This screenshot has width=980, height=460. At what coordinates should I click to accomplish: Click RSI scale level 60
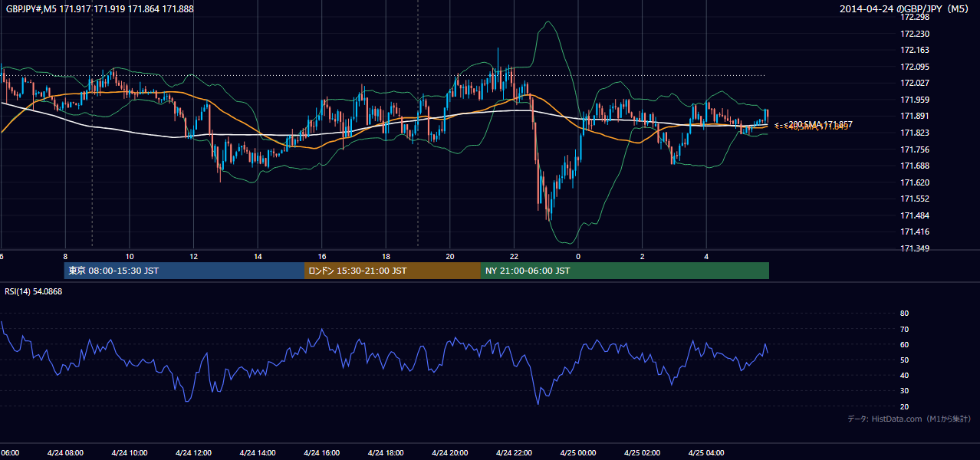[x=904, y=344]
